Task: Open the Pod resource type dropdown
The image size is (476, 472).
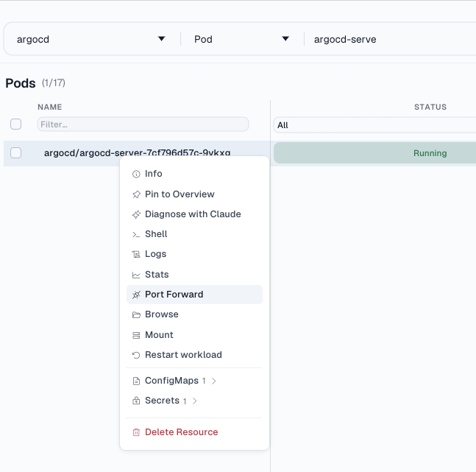Action: click(241, 39)
